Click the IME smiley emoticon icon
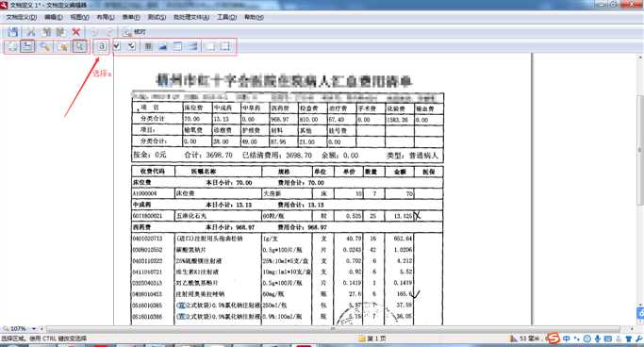 (586, 339)
